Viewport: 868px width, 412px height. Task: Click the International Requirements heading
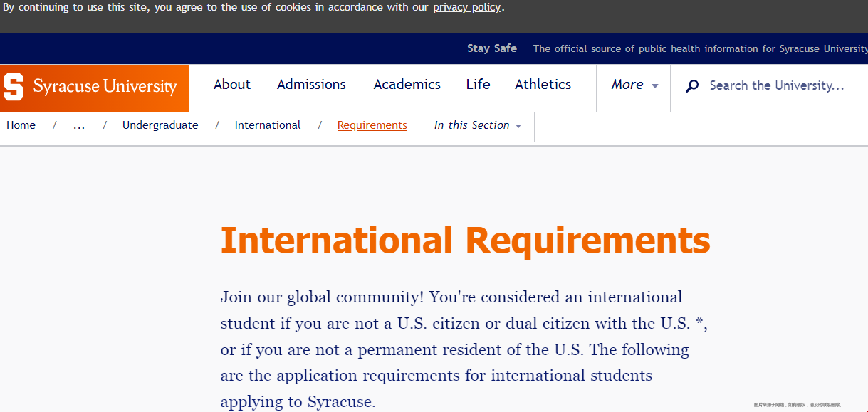(x=466, y=240)
